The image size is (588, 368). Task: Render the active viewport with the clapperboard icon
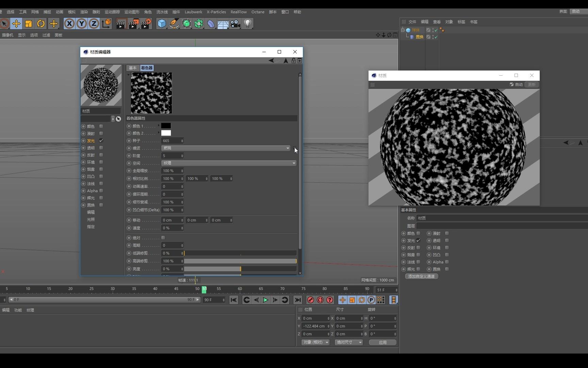121,24
